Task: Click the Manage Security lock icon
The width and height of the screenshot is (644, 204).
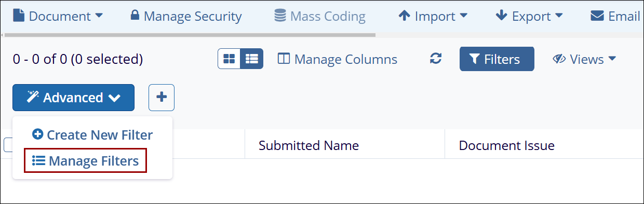Action: (x=135, y=16)
